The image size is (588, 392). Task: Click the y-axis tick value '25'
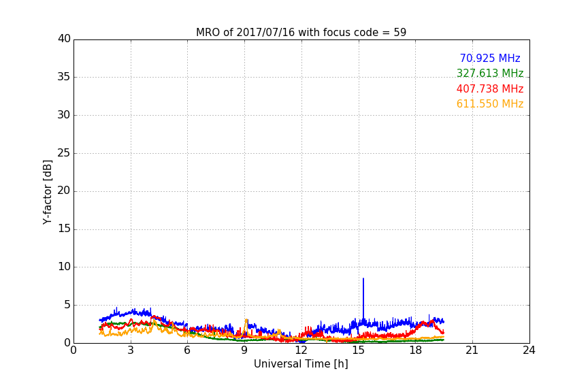click(x=64, y=153)
